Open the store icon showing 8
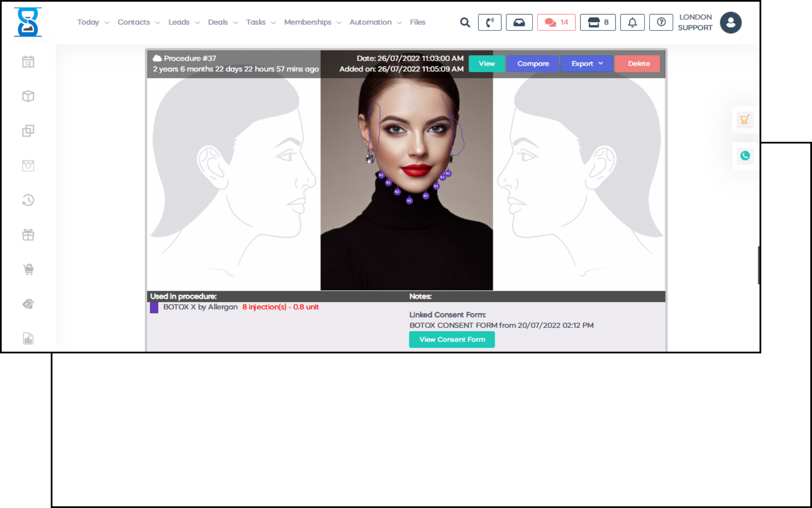 click(x=597, y=22)
